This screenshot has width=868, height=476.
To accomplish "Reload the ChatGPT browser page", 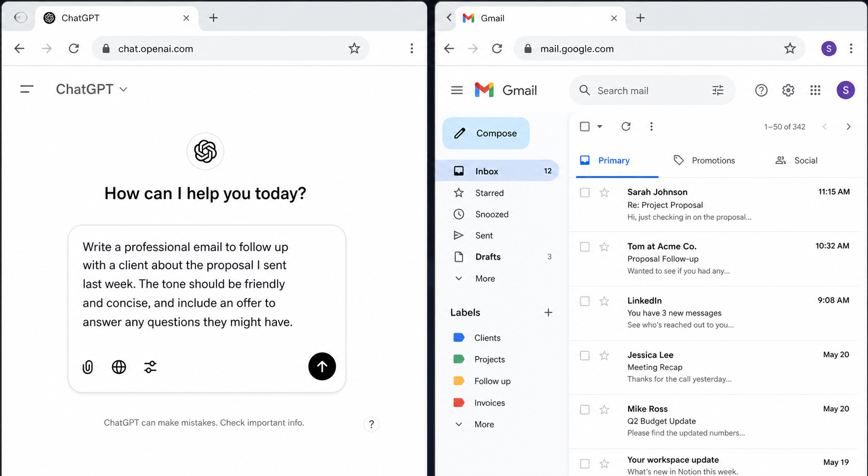I will 74,49.
